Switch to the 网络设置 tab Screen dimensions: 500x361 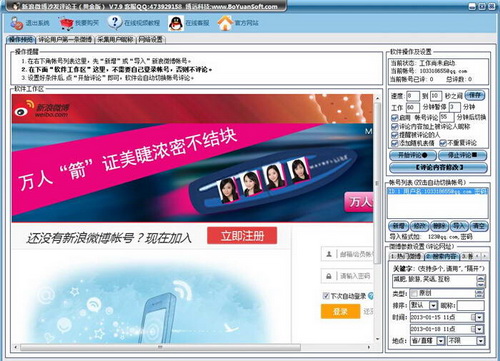pyautogui.click(x=150, y=40)
